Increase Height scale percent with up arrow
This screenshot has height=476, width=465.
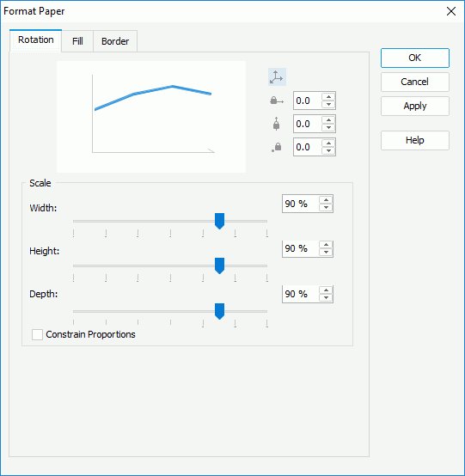326,245
